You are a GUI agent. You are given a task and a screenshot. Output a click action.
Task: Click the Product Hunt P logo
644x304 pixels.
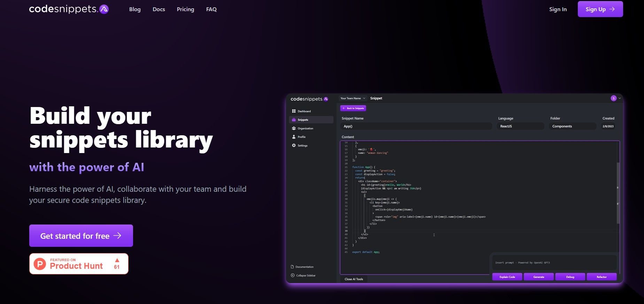(x=40, y=264)
